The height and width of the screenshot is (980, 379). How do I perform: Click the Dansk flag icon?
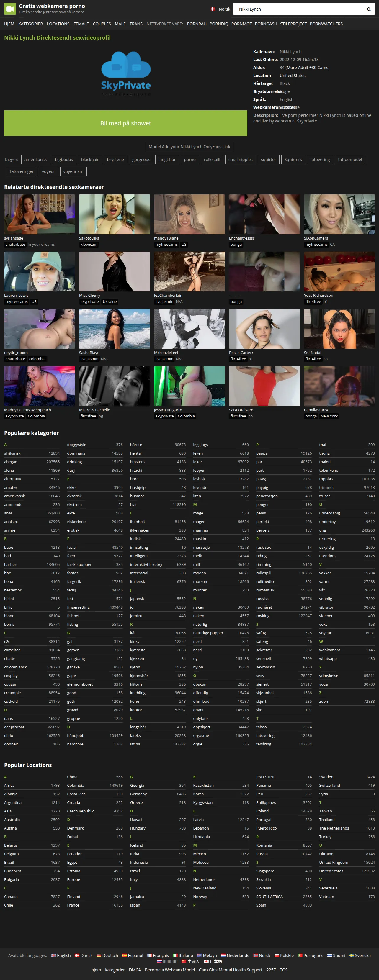pyautogui.click(x=77, y=955)
